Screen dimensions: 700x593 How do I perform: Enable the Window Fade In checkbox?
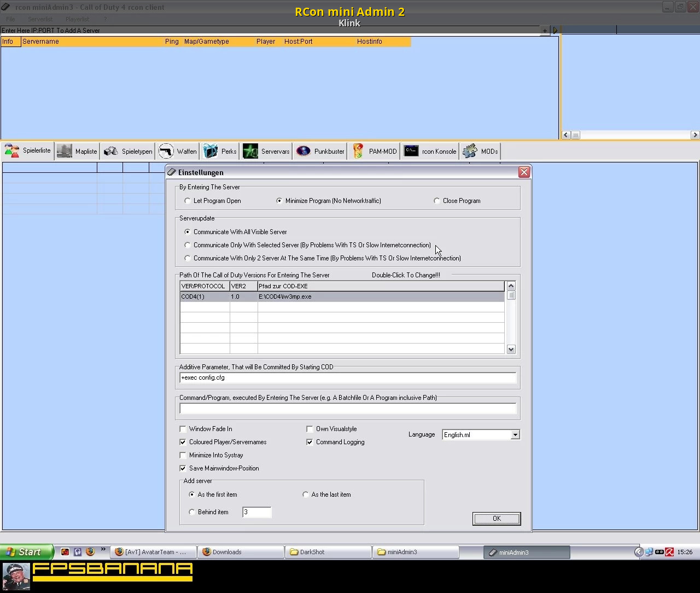pyautogui.click(x=183, y=429)
